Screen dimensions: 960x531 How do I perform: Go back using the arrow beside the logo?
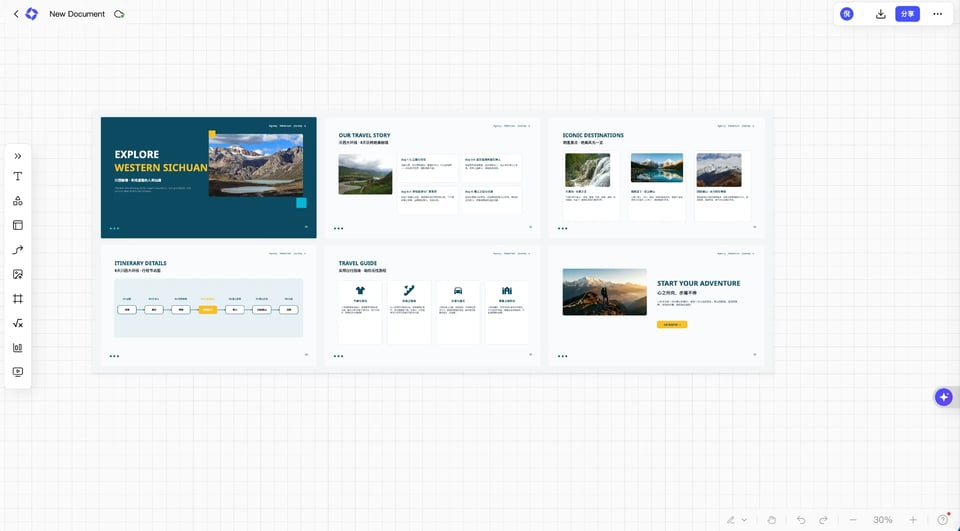[16, 14]
